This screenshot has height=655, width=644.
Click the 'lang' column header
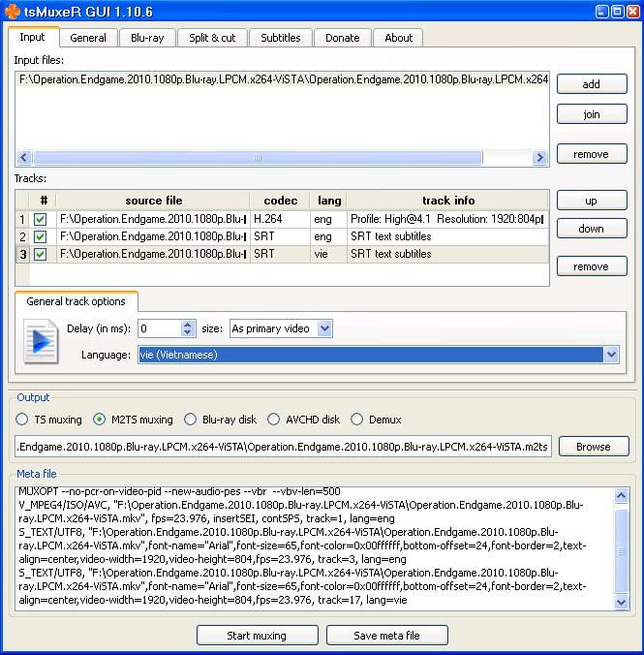[328, 201]
